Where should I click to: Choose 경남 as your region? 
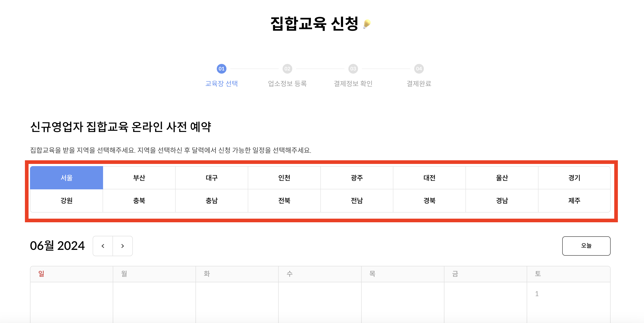click(x=502, y=200)
